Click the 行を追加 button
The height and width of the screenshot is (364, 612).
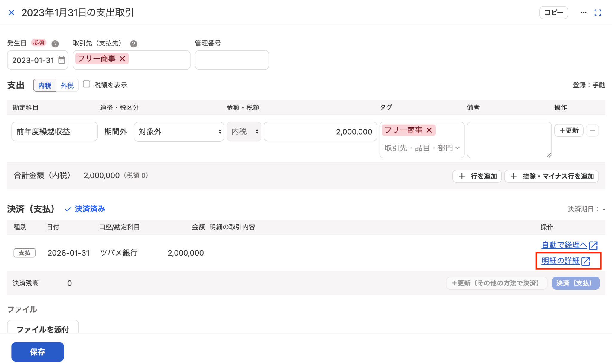coord(477,176)
